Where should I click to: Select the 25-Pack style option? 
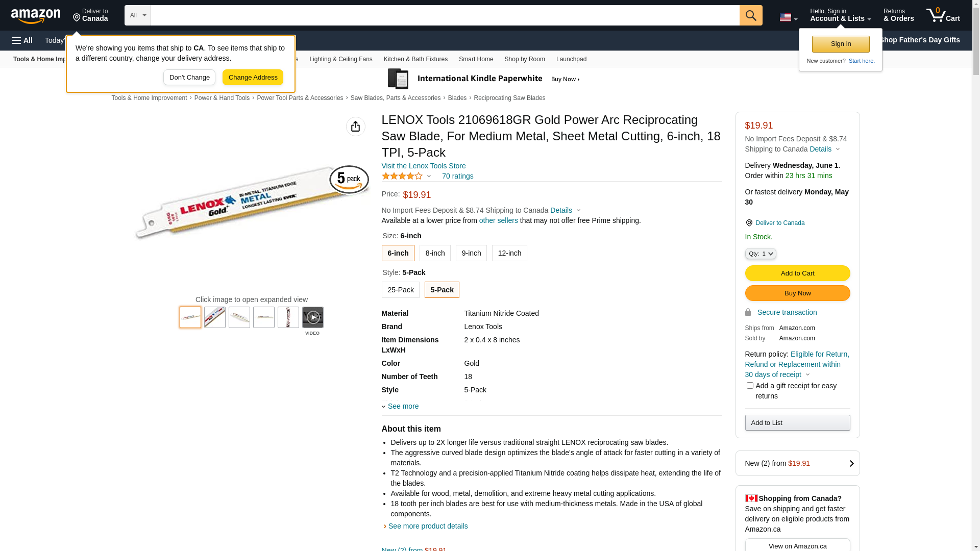(400, 290)
